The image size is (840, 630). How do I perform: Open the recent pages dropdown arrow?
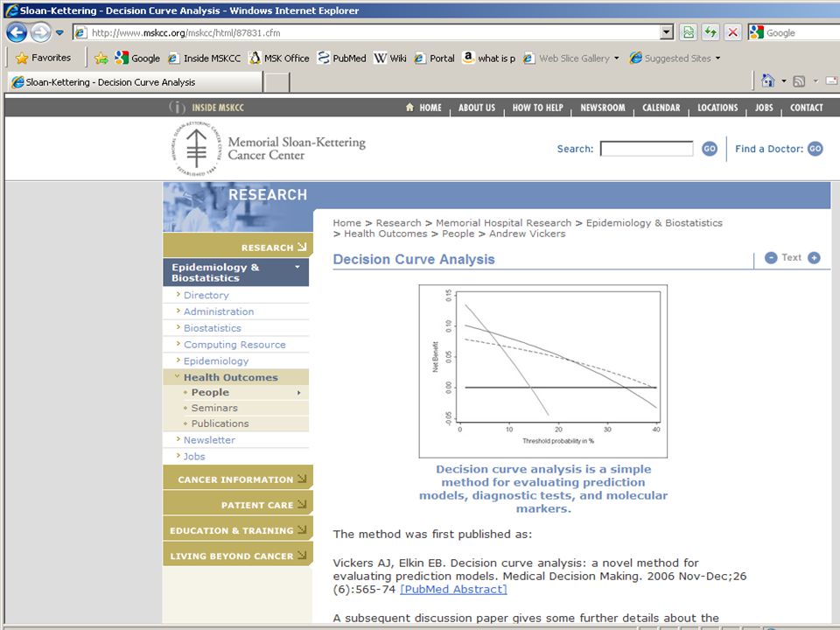pyautogui.click(x=59, y=32)
